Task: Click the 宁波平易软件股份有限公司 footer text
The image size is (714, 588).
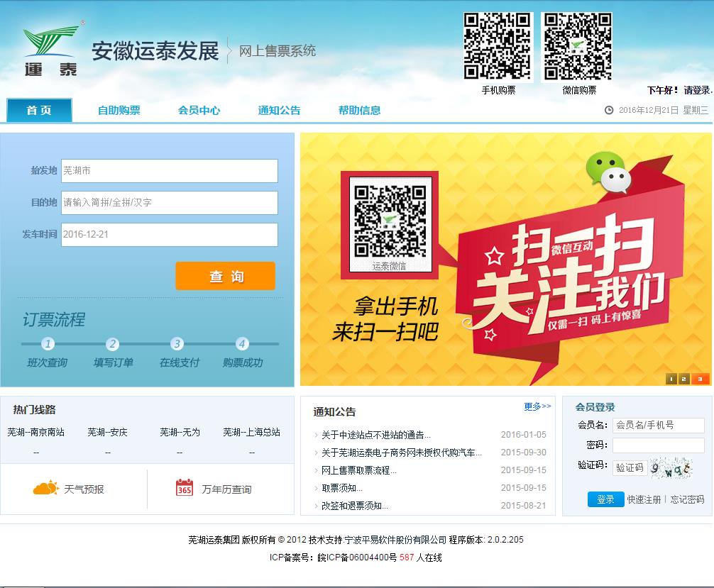Action: 395,540
